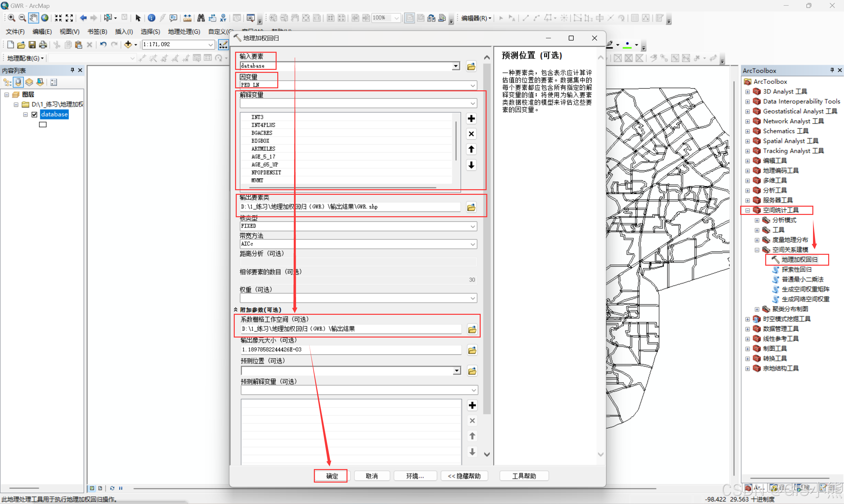Viewport: 844px width, 504px height.
Task: Open the Geographically Weighted Regression tool
Action: [x=799, y=260]
